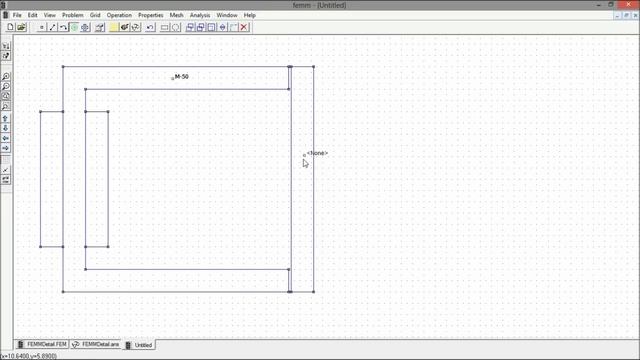Open the Operation menu
Image resolution: width=640 pixels, height=360 pixels.
(x=119, y=15)
